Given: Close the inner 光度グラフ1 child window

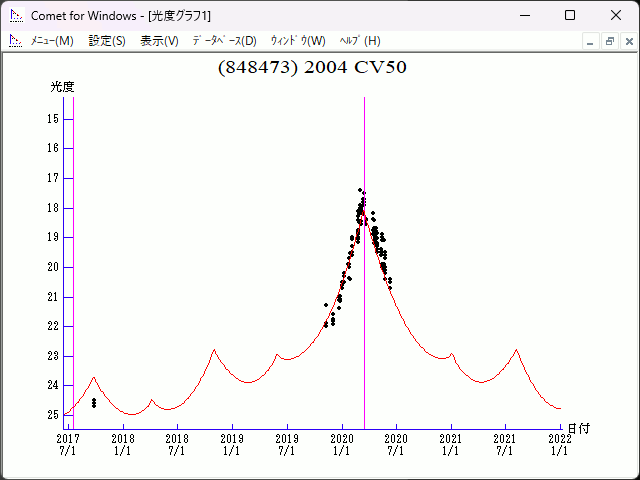Looking at the screenshot, I should (627, 41).
